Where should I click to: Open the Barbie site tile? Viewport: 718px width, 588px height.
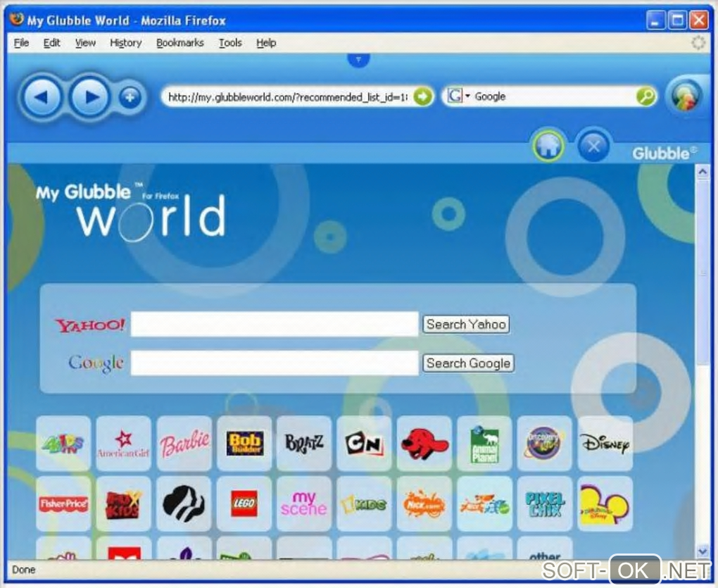pyautogui.click(x=184, y=444)
